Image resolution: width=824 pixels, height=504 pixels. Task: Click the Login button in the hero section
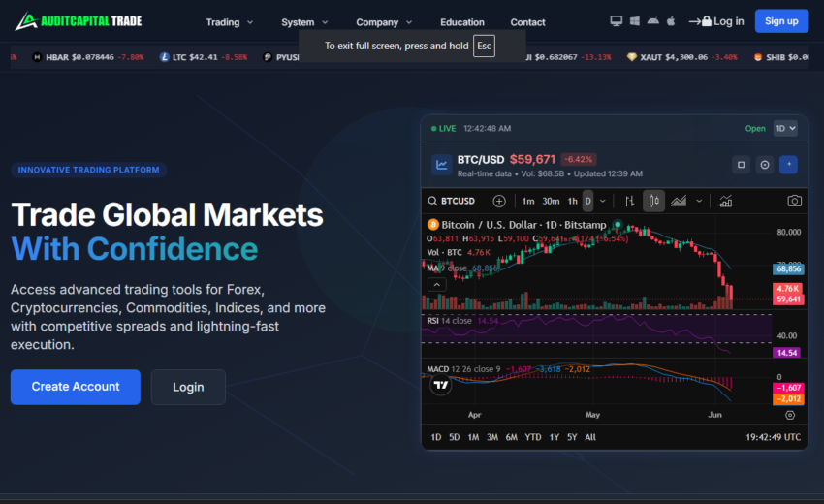pyautogui.click(x=188, y=387)
